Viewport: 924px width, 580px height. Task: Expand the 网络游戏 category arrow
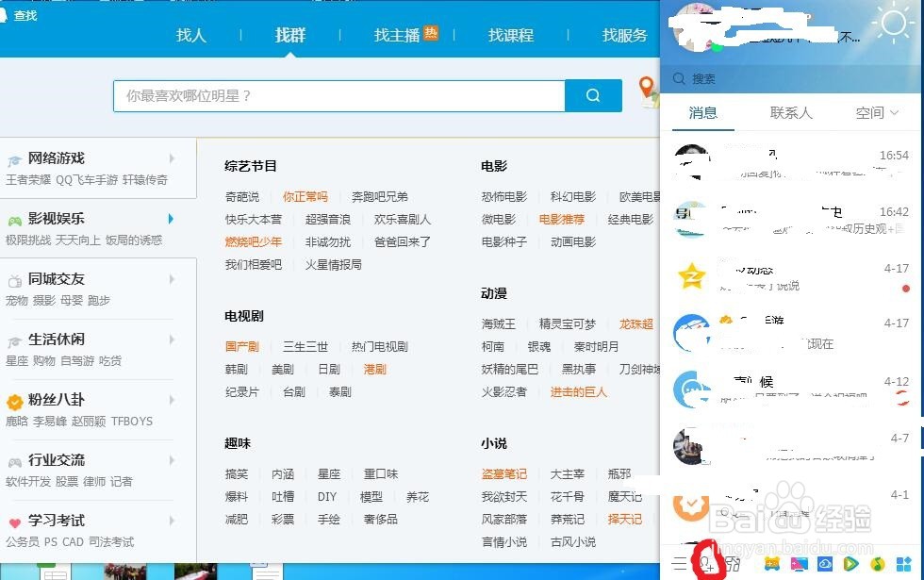click(x=172, y=158)
